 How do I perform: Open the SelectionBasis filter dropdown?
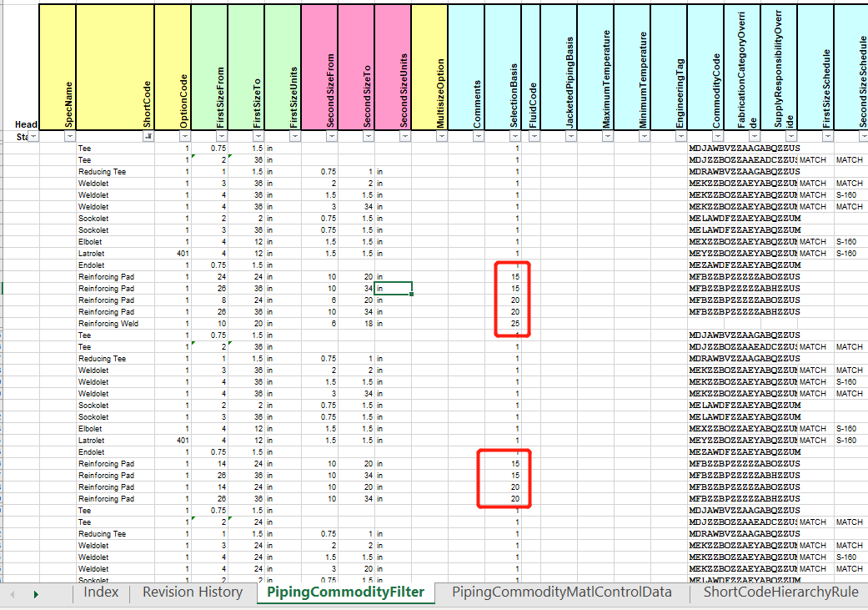(x=514, y=136)
